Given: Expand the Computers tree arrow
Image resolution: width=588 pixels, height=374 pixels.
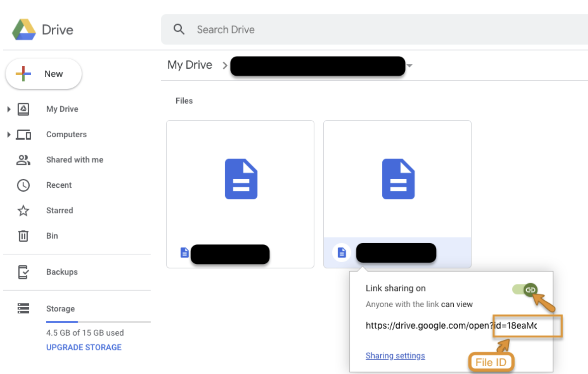Looking at the screenshot, I should (8, 135).
